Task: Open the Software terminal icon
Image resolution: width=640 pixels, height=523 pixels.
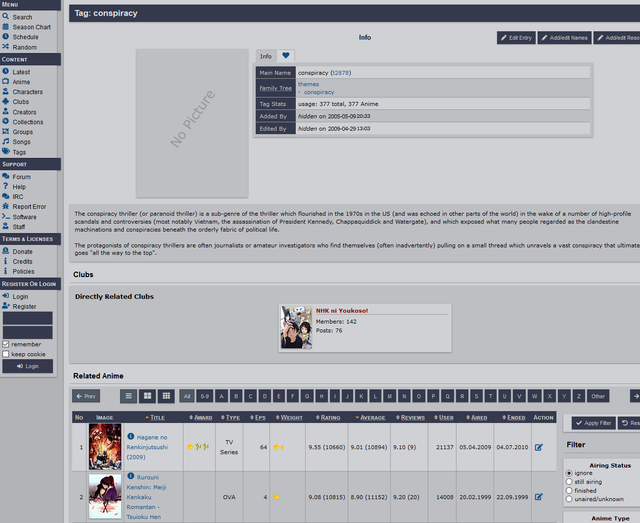Action: coord(5,216)
